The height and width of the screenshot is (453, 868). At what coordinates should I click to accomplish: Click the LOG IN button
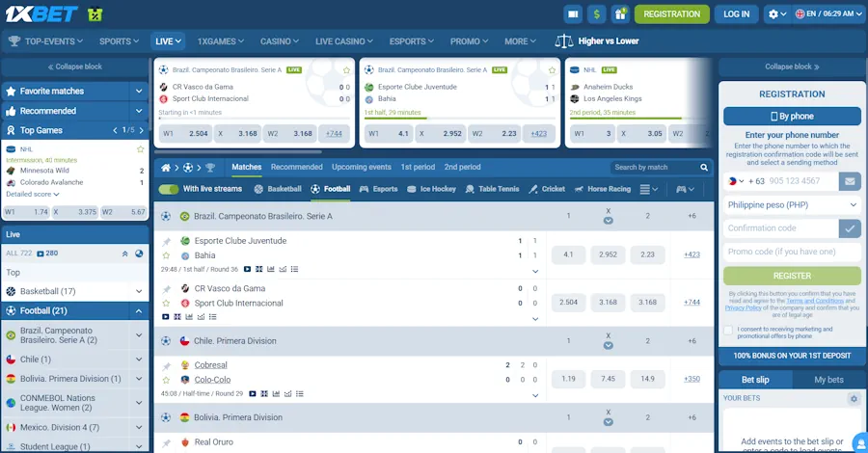pyautogui.click(x=736, y=13)
